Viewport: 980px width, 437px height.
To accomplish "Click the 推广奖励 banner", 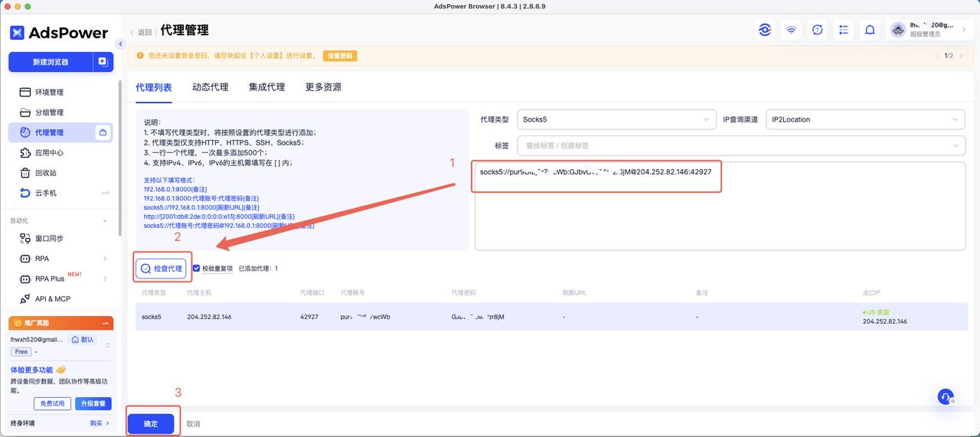I will [x=60, y=323].
